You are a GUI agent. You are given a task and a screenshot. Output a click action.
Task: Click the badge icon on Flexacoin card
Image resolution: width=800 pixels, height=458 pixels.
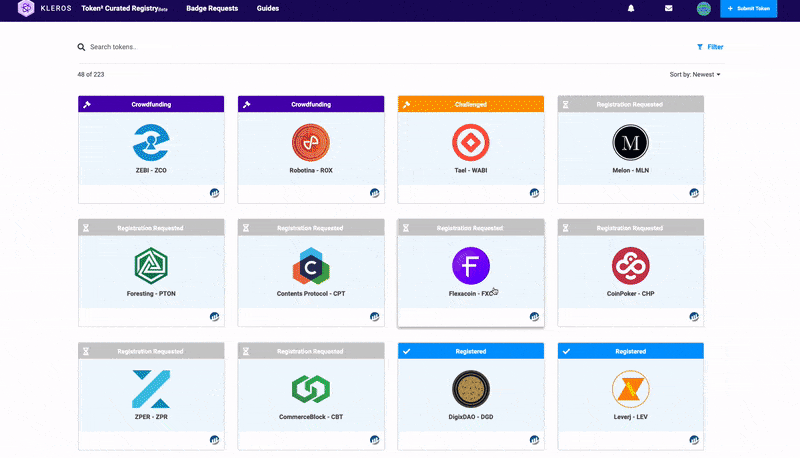(534, 317)
